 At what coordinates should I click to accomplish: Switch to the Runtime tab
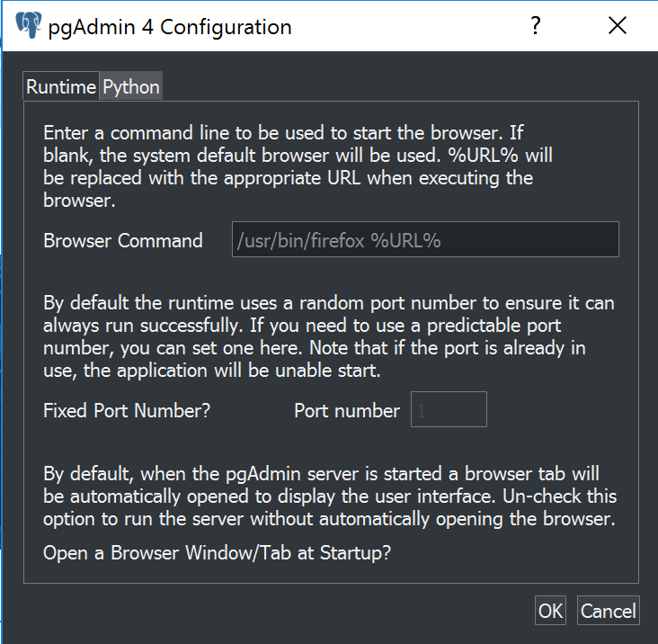[61, 87]
